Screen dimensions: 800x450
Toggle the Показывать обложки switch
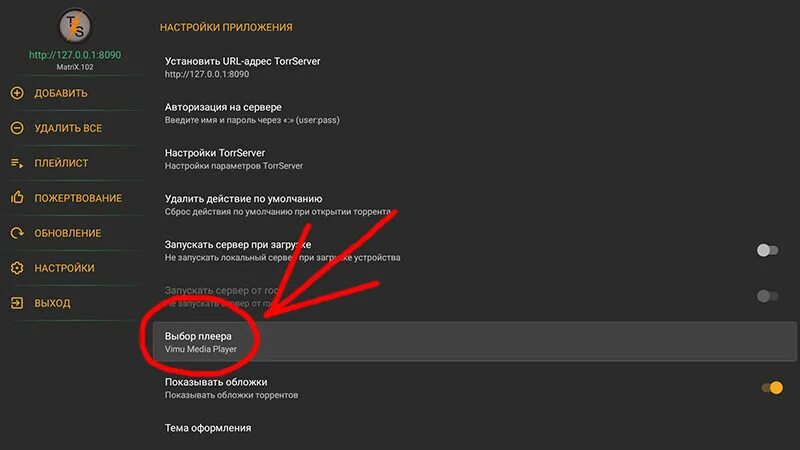(x=771, y=388)
